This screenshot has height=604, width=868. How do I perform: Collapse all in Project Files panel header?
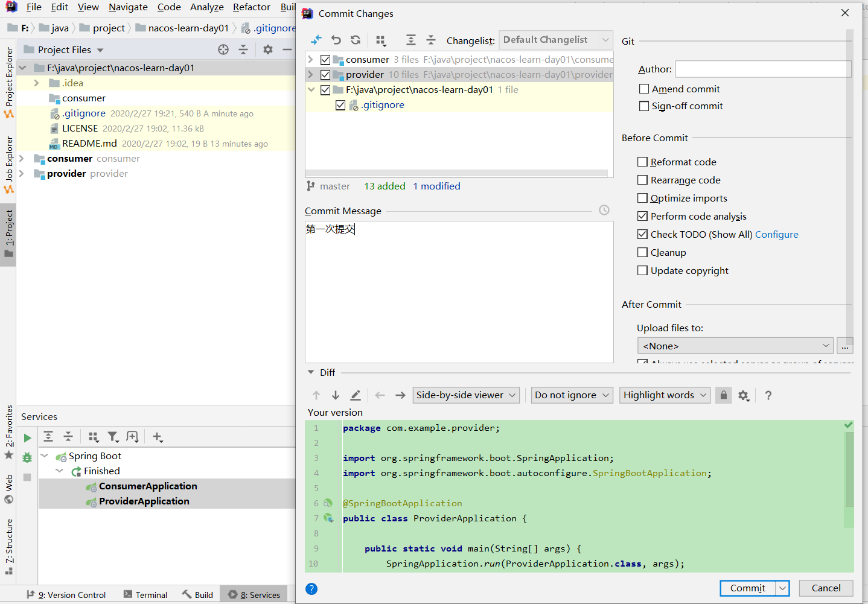243,49
